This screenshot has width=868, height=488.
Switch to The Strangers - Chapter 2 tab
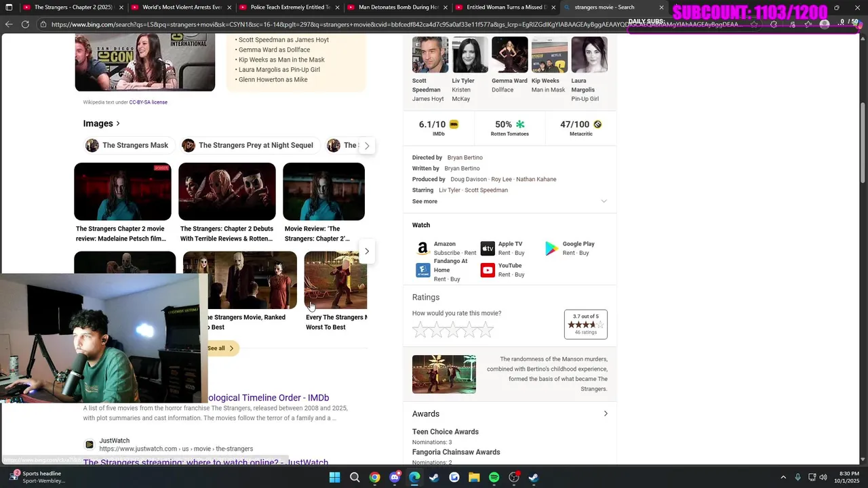coord(73,7)
